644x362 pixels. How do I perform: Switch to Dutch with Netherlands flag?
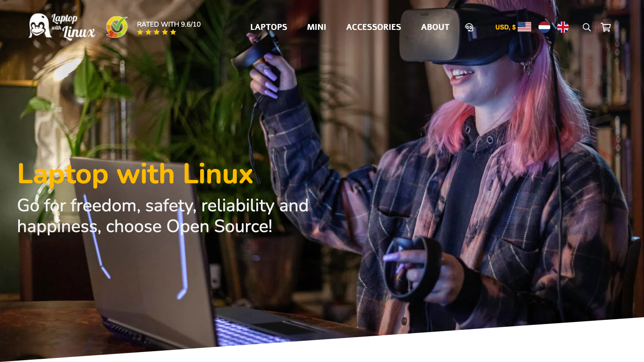click(544, 27)
